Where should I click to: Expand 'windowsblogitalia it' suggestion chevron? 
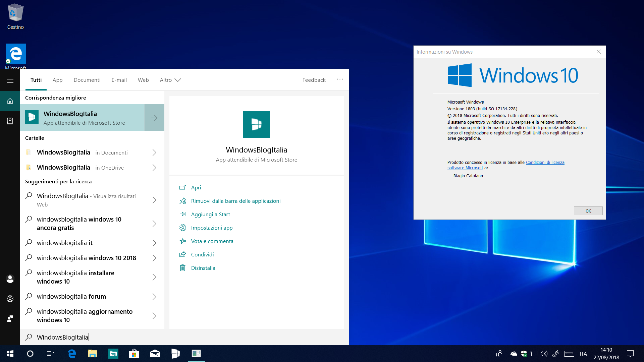point(154,243)
